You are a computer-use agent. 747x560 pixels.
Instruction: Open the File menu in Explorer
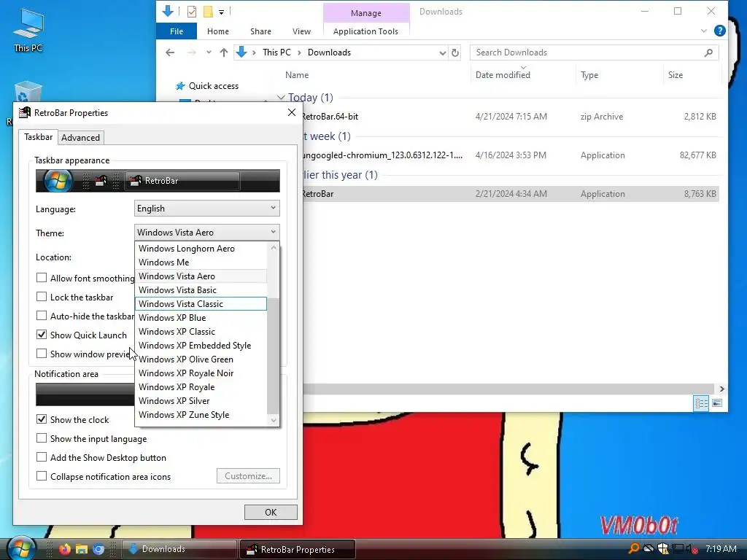177,31
